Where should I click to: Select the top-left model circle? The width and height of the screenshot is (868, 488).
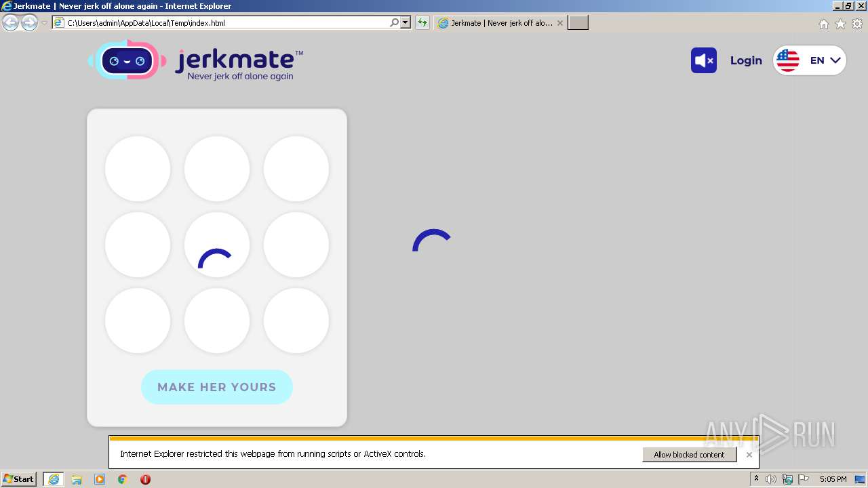138,169
